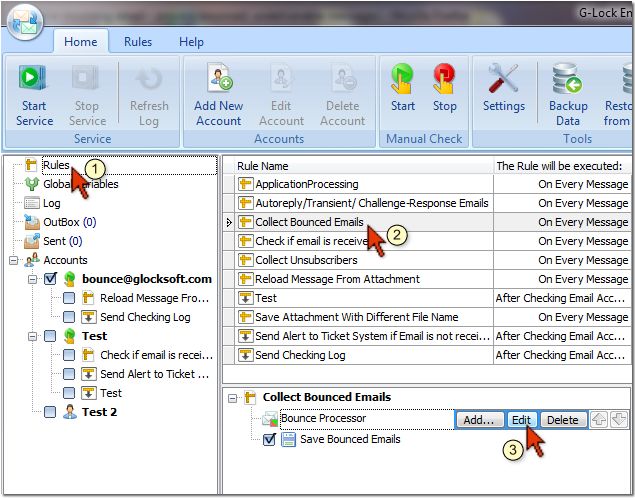Move the Bounce Processor up with the arrow
635x498 pixels.
pyautogui.click(x=599, y=419)
